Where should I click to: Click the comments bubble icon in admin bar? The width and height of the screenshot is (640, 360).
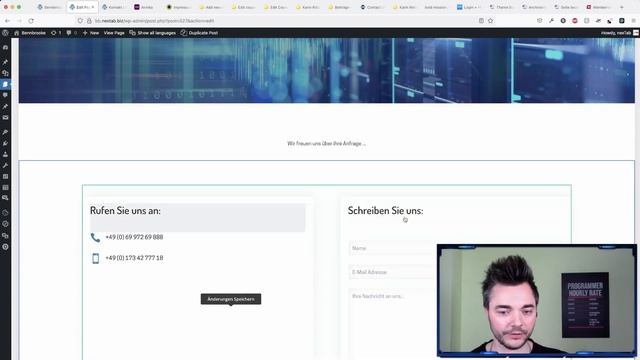click(x=71, y=33)
